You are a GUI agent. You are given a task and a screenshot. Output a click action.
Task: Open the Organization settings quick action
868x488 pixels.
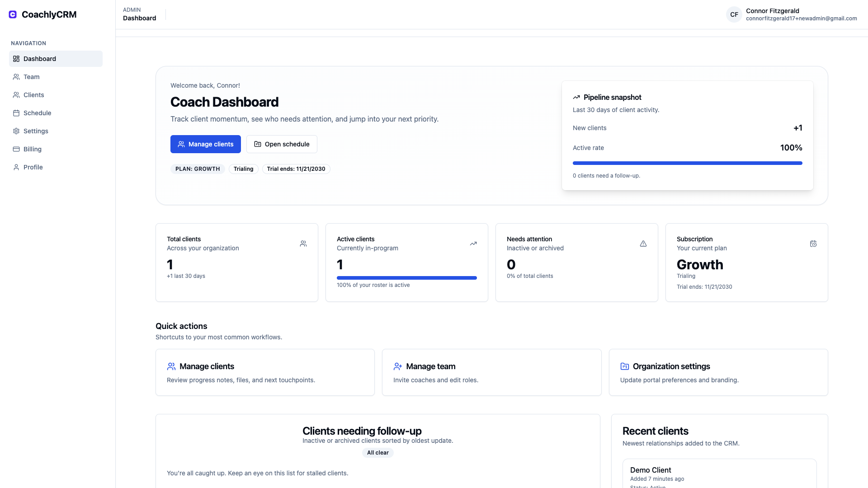[718, 372]
